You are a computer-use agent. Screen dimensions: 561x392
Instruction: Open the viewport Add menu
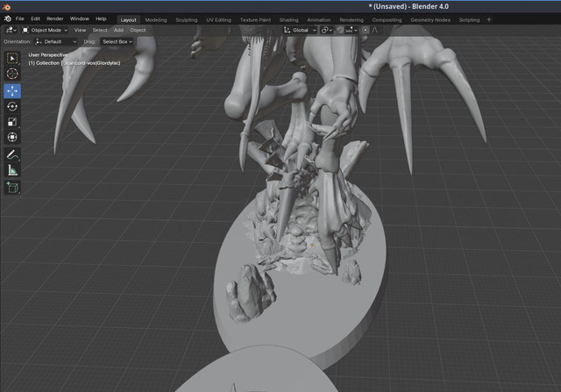(118, 30)
